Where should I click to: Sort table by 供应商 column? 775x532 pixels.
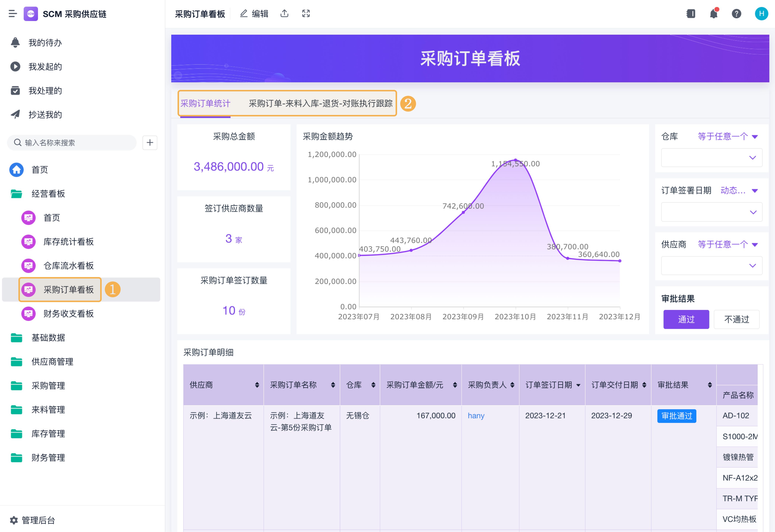point(257,385)
